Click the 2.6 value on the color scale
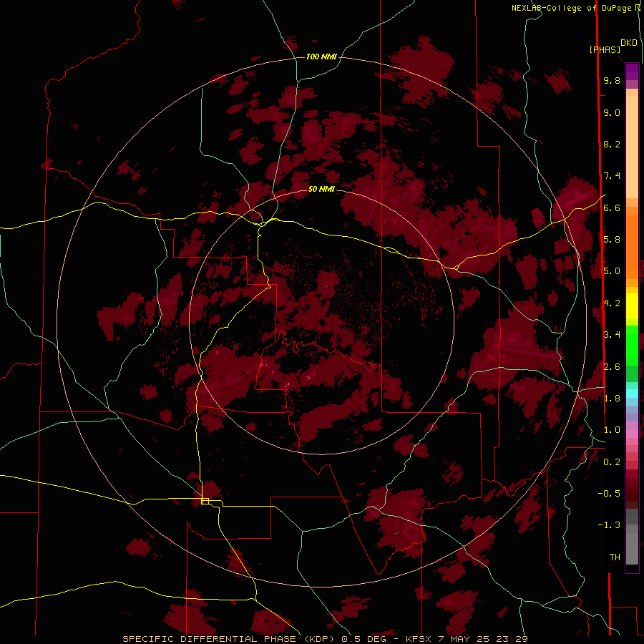Viewport: 644px width, 644px height. pos(612,367)
